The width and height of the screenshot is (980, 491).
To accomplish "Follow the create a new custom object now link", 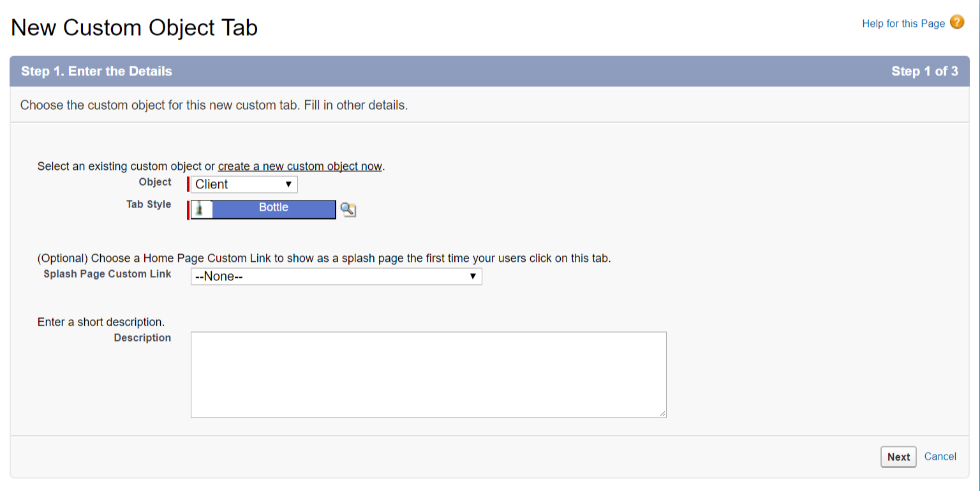I will pos(301,166).
